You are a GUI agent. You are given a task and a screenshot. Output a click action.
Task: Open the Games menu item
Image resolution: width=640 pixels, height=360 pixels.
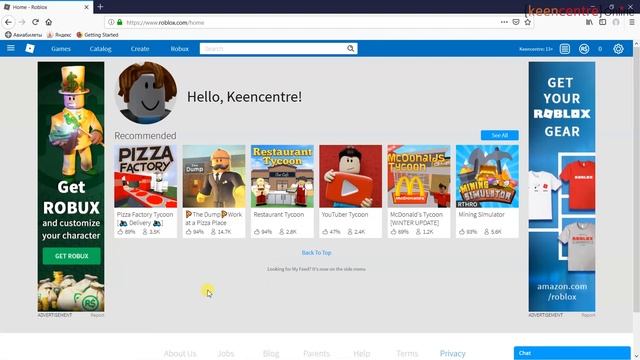point(61,49)
